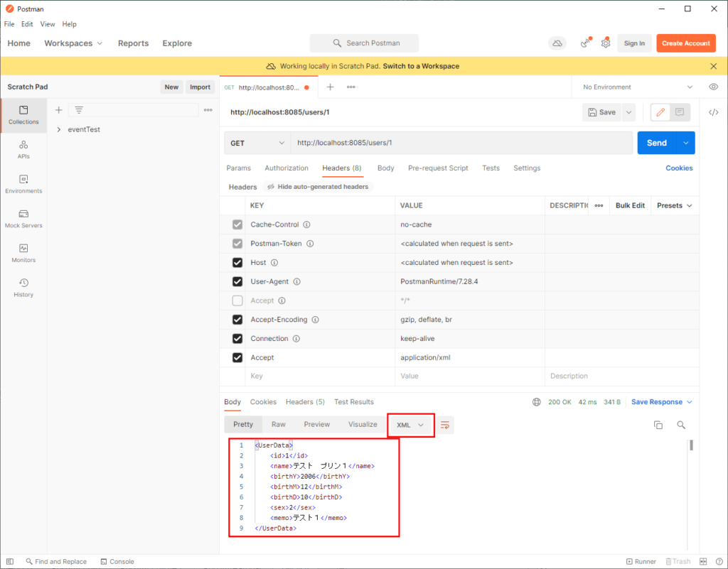This screenshot has width=728, height=569.
Task: Open the Monitors sidebar panel
Action: 23,252
